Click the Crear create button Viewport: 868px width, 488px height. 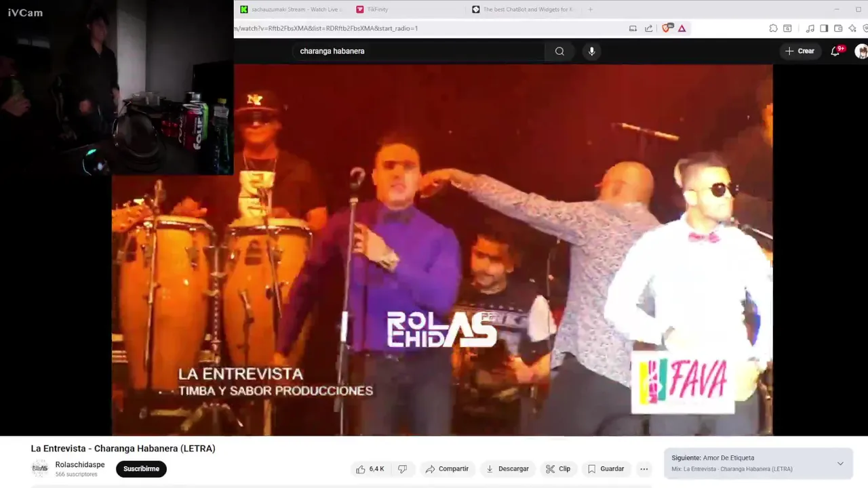coord(800,51)
